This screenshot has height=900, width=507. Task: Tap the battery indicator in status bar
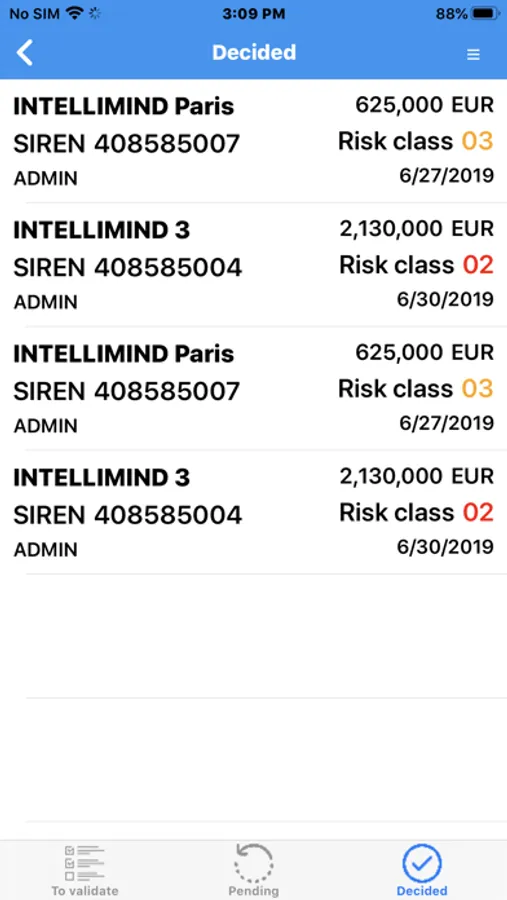click(x=486, y=14)
